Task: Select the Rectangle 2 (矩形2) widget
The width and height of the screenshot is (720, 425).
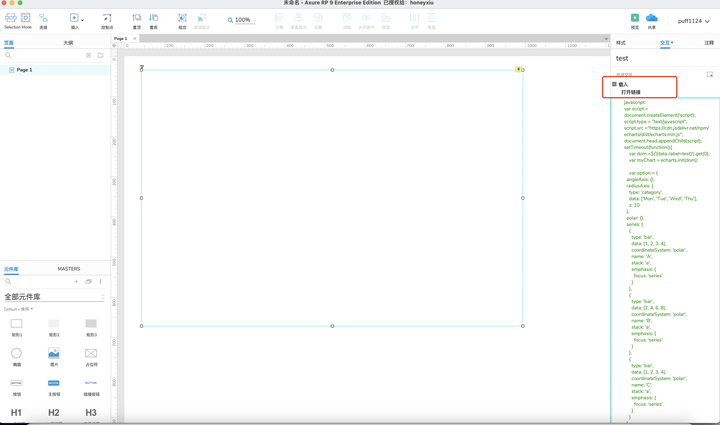Action: click(x=54, y=327)
